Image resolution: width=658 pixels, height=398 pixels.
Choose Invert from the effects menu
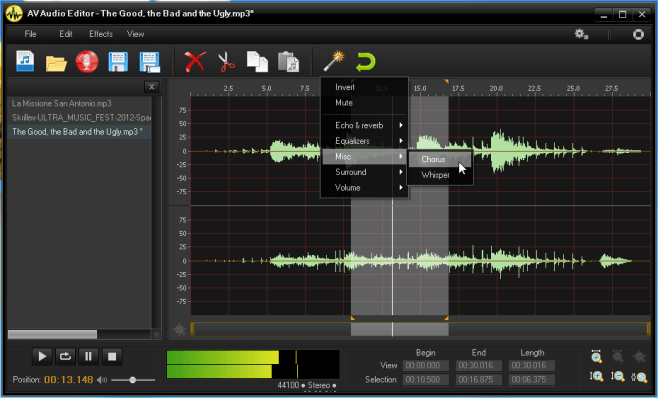[x=364, y=87]
